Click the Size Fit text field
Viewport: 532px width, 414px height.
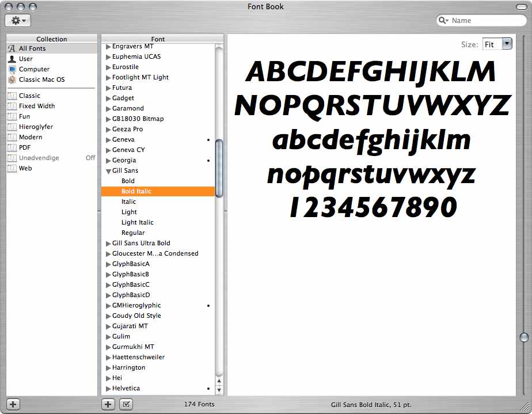click(492, 44)
